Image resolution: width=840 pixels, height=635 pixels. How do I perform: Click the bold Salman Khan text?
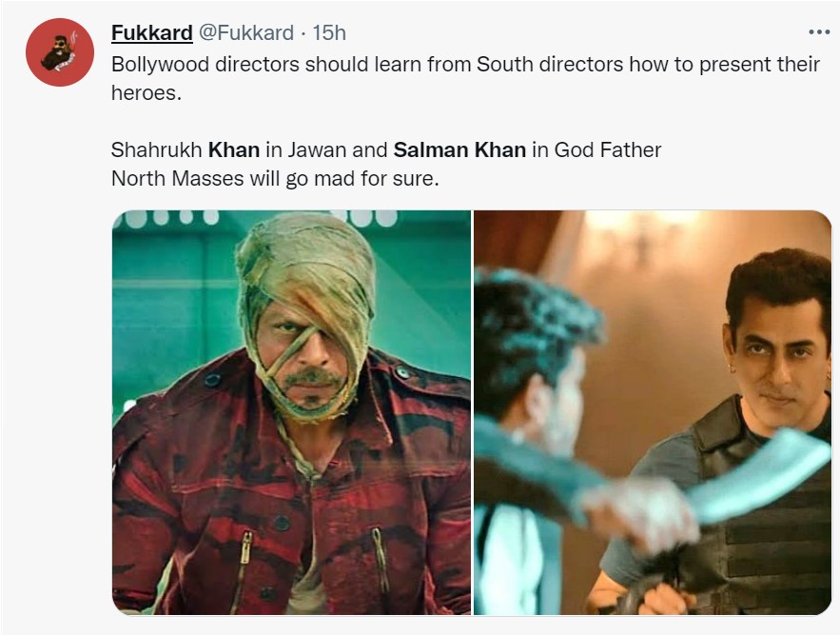pos(459,149)
